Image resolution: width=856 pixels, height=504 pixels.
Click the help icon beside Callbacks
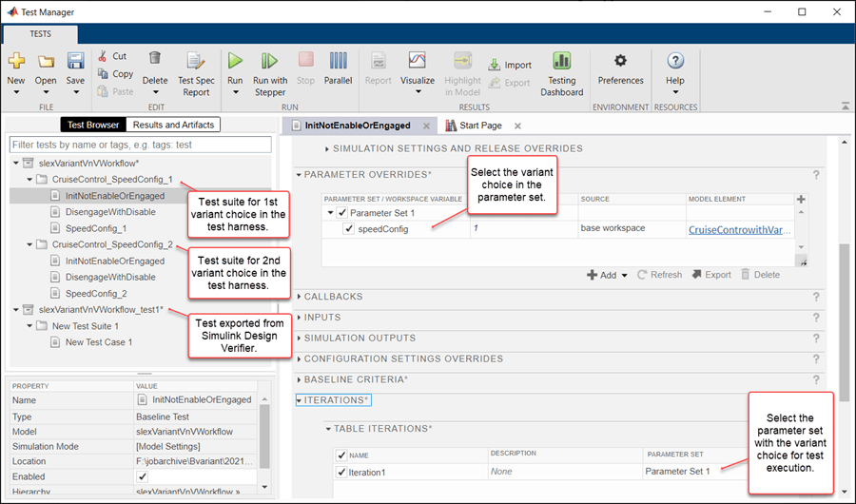click(816, 297)
